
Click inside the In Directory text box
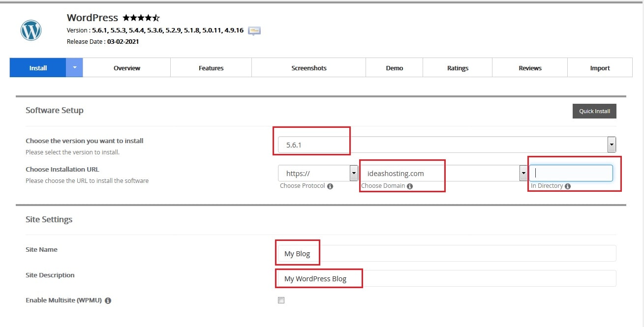click(571, 173)
